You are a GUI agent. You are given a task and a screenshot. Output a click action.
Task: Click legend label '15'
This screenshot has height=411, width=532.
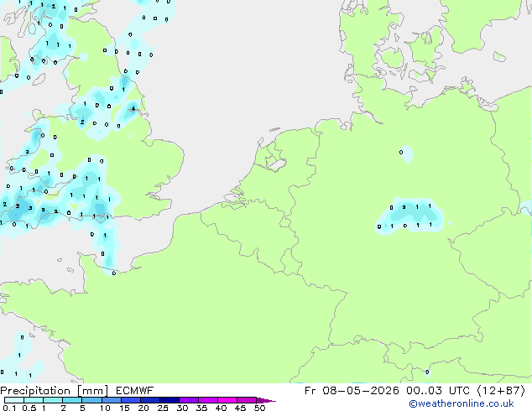tap(124, 408)
